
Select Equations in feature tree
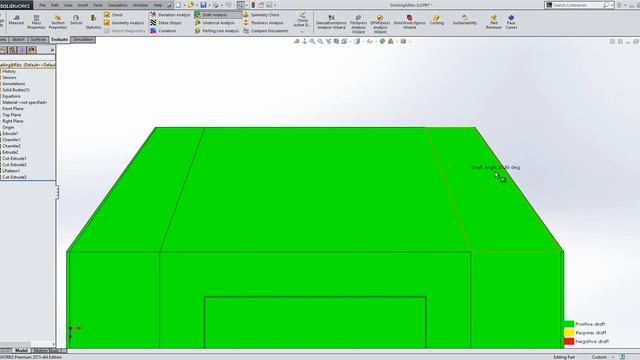pos(11,96)
